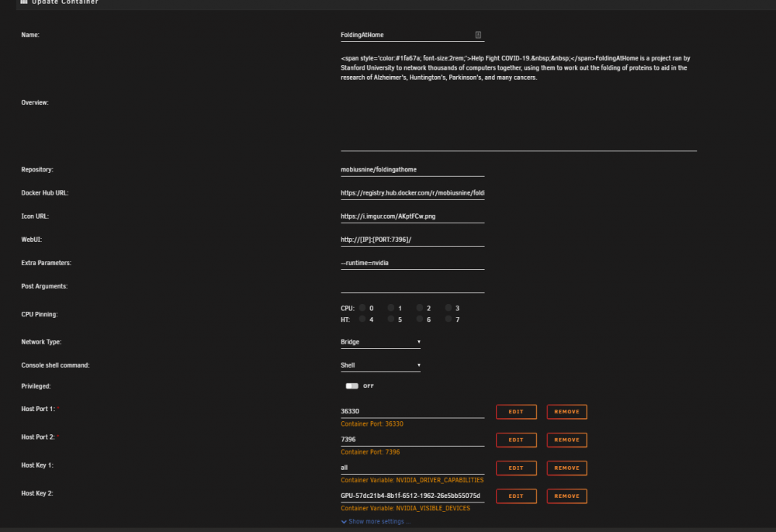This screenshot has width=776, height=532.
Task: Switch the Privileged toggle on
Action: pyautogui.click(x=352, y=385)
